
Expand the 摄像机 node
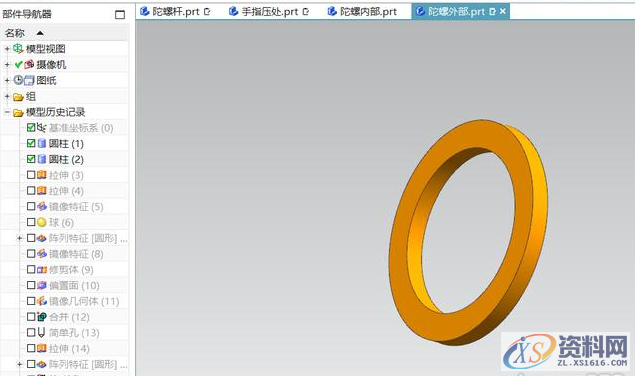click(7, 65)
